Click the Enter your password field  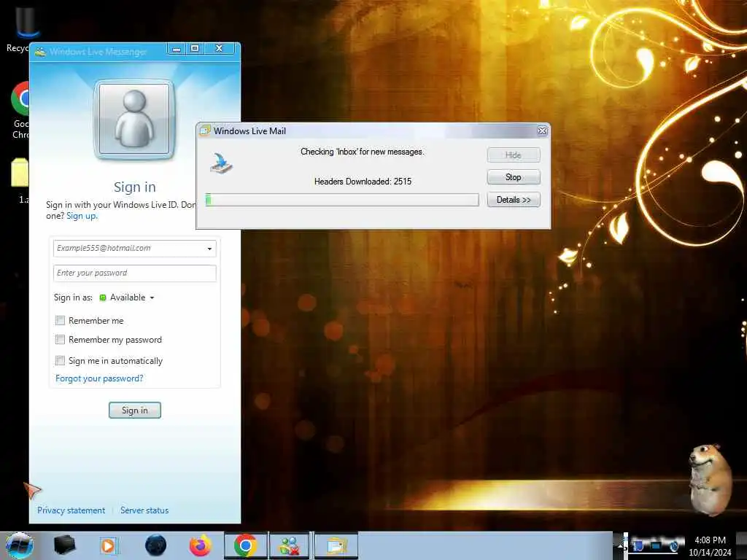coord(135,273)
